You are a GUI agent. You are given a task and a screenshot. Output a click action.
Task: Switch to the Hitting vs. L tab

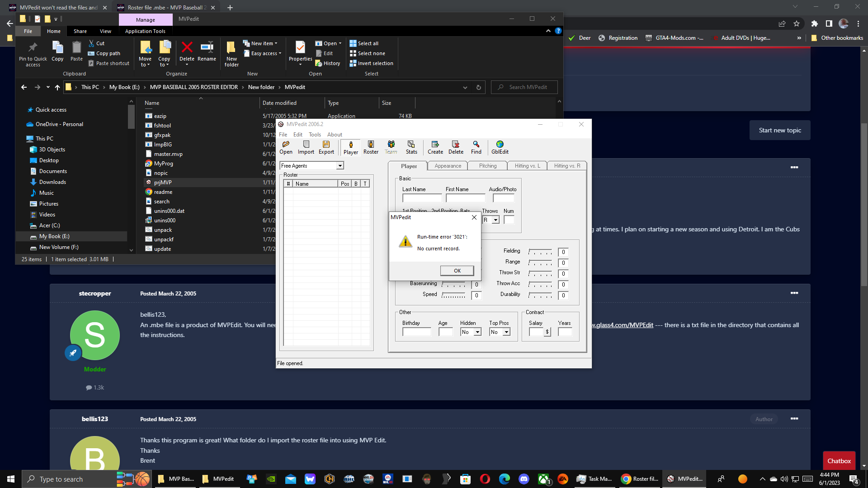pos(528,166)
